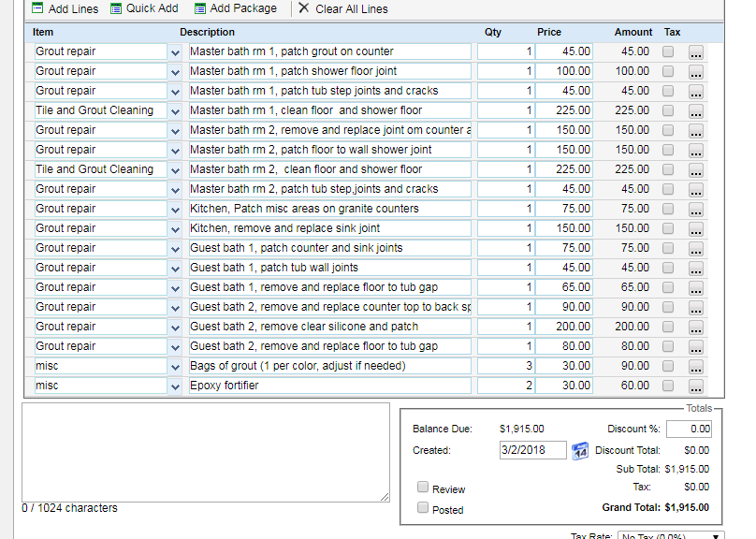Open ellipsis options for Epoxy fortifier line

(x=696, y=386)
